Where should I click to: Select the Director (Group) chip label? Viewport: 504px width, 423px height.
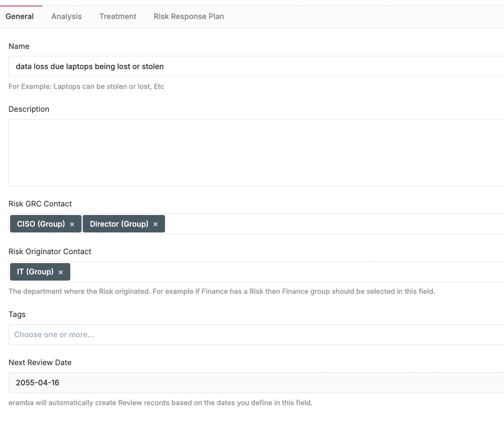[x=119, y=224]
